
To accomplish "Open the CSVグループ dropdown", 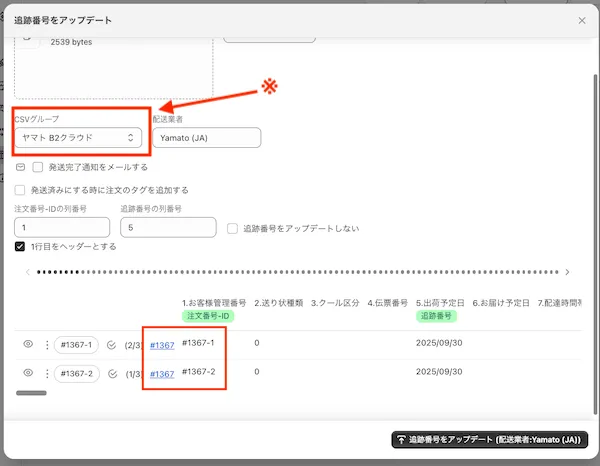I will [x=77, y=138].
